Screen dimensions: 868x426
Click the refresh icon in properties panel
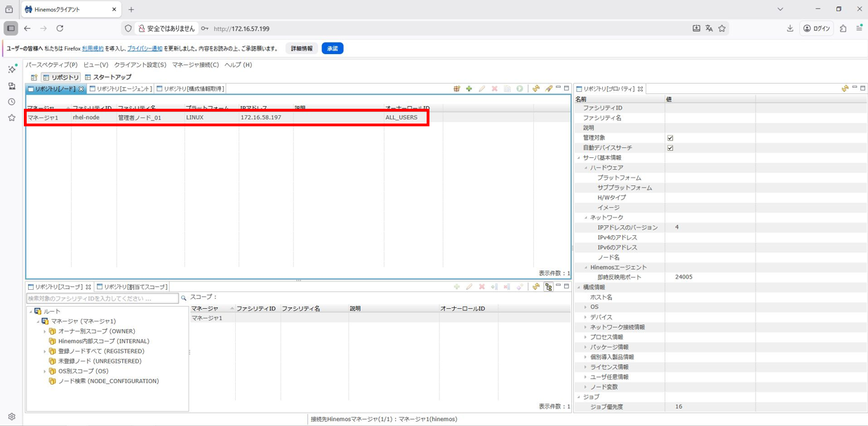point(846,89)
